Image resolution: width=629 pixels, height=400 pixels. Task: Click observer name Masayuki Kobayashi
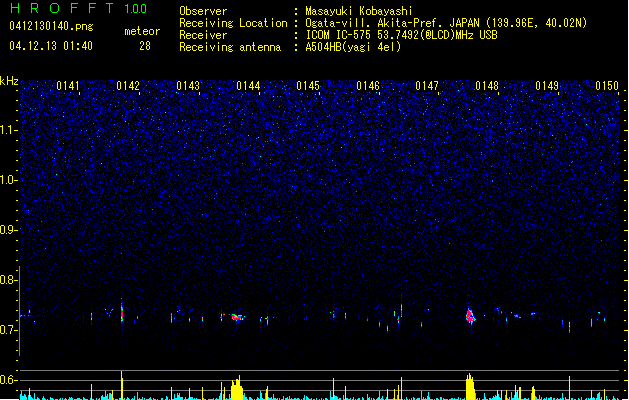359,11
